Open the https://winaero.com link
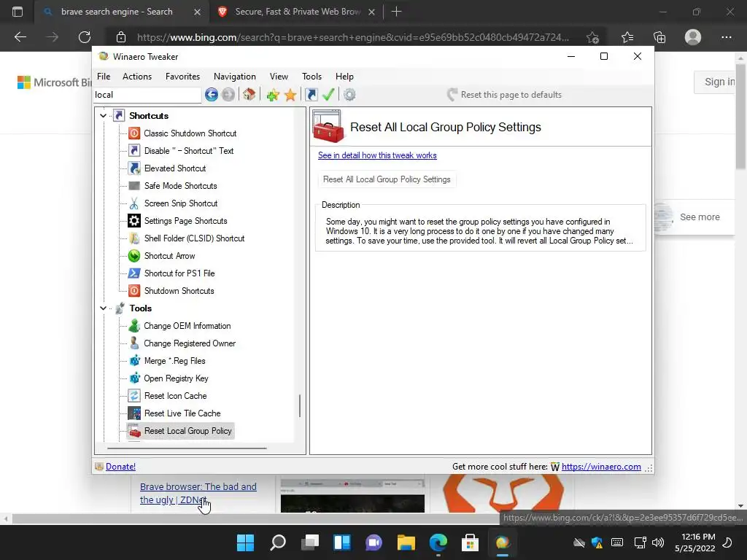Screen dimensions: 747x560 click(x=601, y=467)
